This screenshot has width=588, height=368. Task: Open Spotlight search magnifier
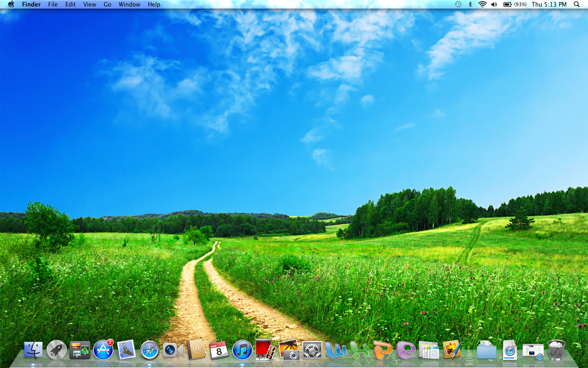click(x=577, y=4)
